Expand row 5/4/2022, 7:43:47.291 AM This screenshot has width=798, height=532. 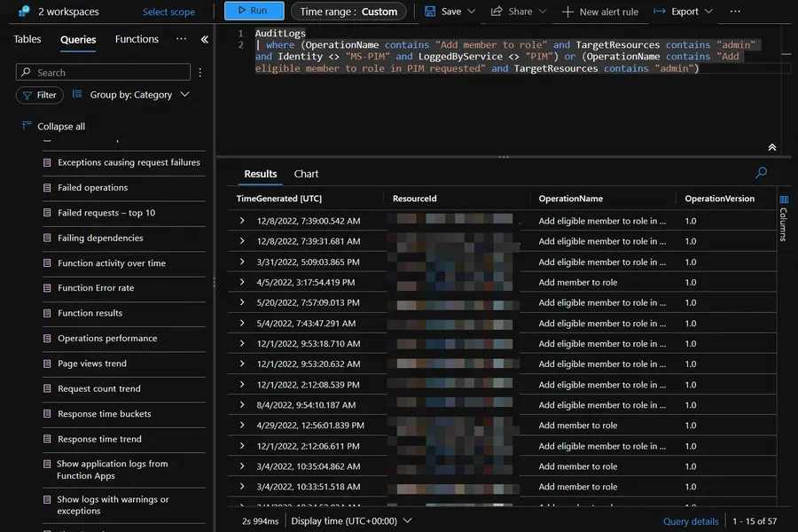pos(242,324)
